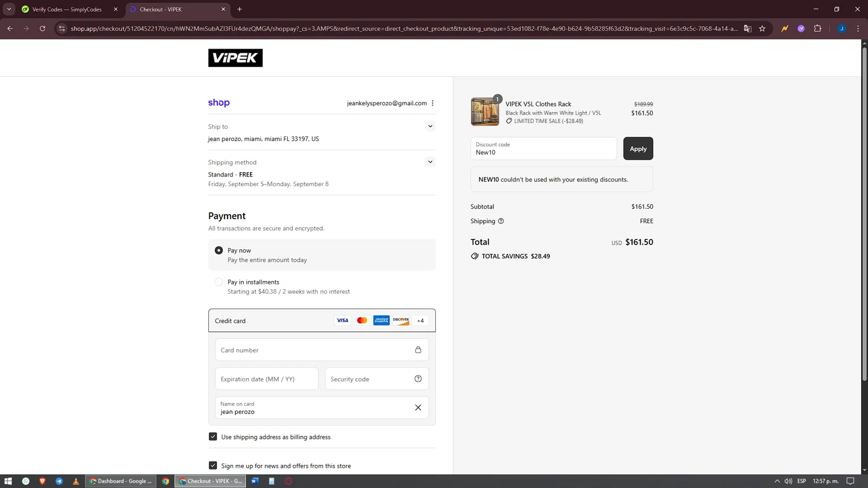Screen dimensions: 868x488
Task: Focus the Card number field
Action: (x=322, y=350)
